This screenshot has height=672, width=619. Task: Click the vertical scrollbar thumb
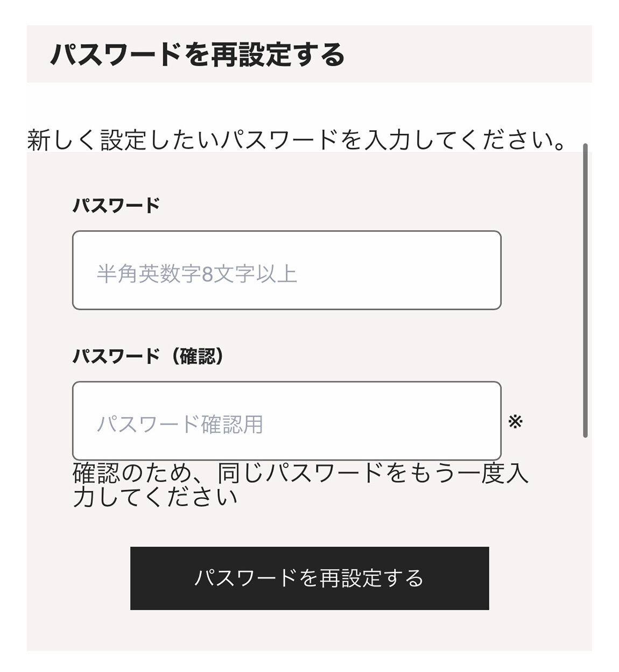(x=585, y=291)
